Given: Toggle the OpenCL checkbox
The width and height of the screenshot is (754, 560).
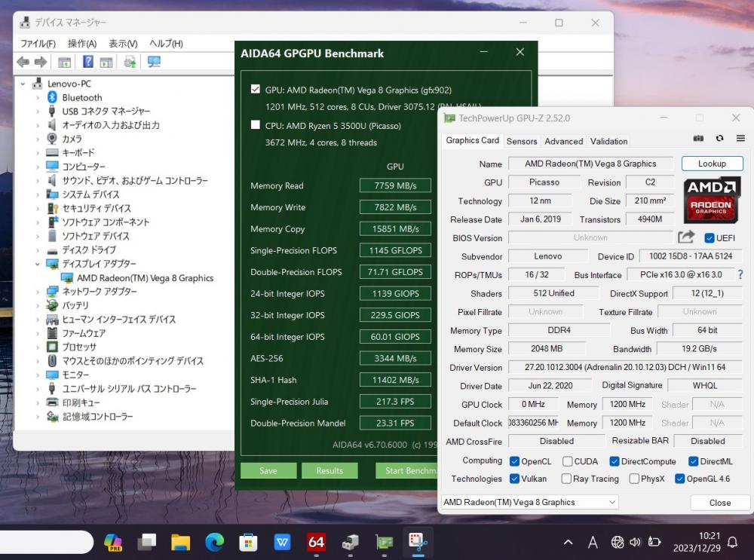Looking at the screenshot, I should tap(514, 461).
